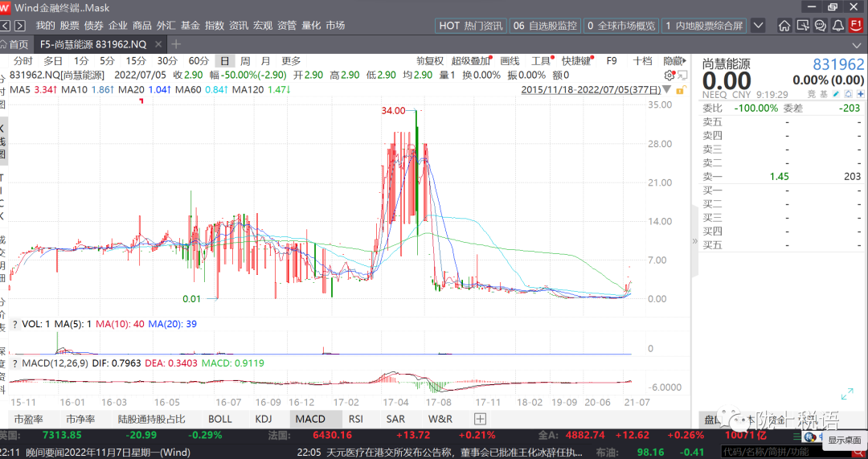This screenshot has height=459, width=868.
Task: Open the MACD indicator help question mark
Action: pyautogui.click(x=15, y=364)
